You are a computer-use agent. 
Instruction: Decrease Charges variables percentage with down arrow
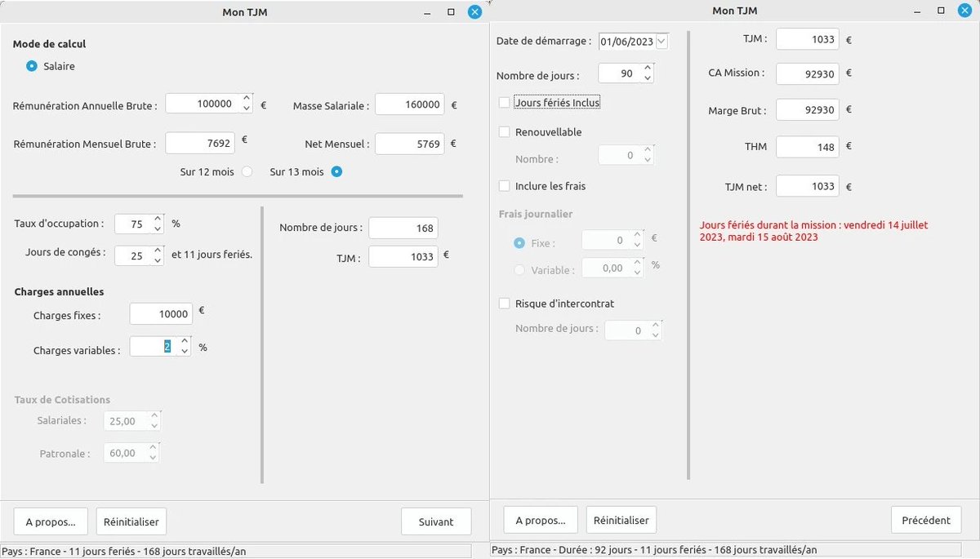[185, 352]
